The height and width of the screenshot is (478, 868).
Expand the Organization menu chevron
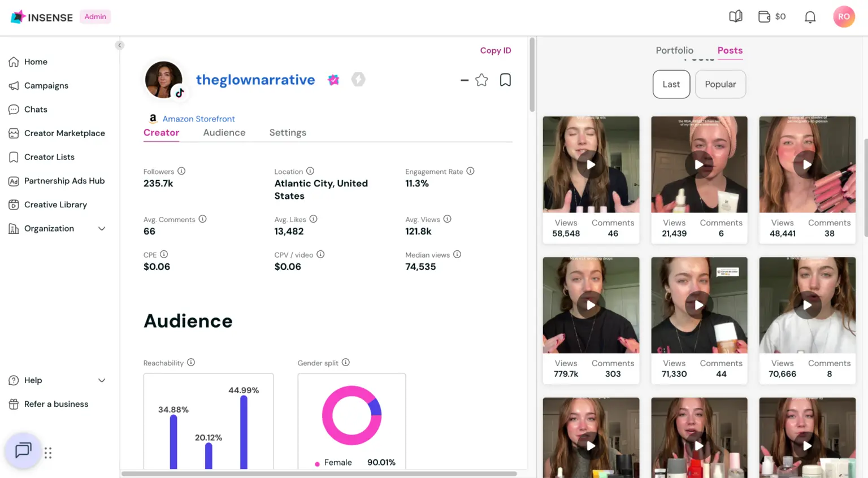click(x=102, y=228)
